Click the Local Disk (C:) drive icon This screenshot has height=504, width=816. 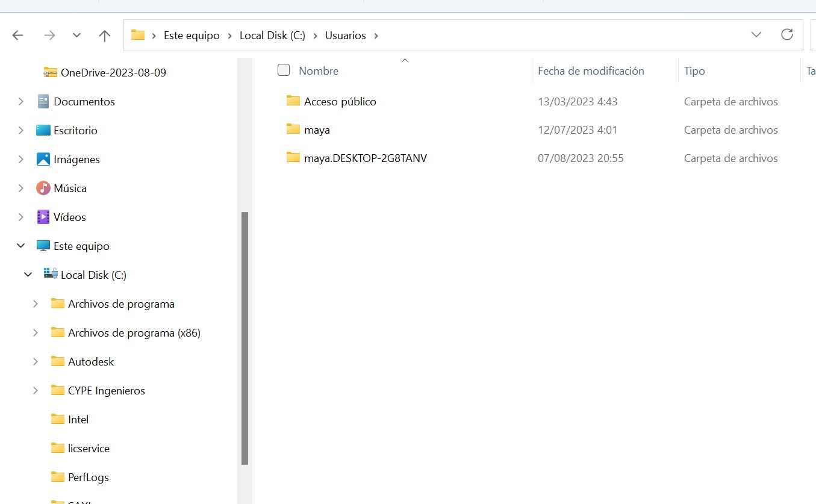51,274
